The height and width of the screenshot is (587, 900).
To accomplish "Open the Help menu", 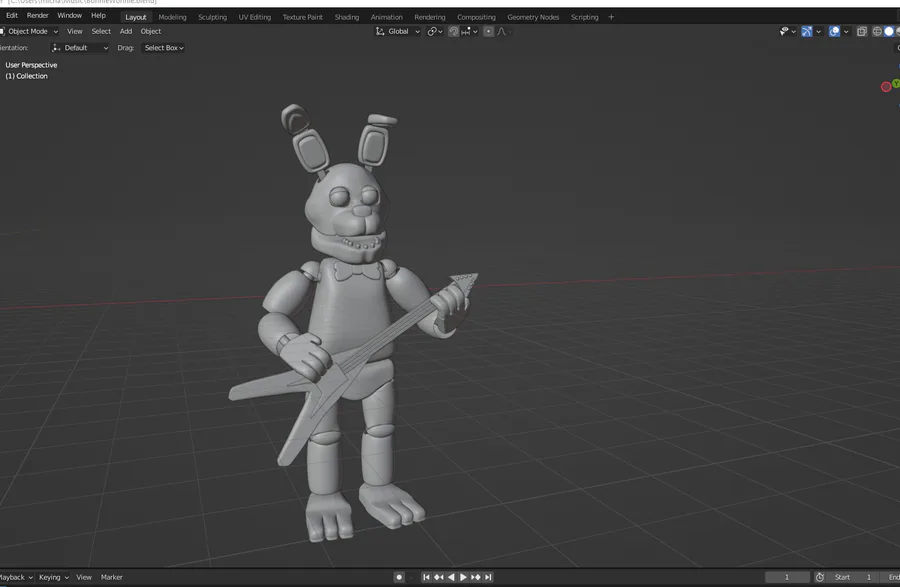I will click(x=98, y=15).
